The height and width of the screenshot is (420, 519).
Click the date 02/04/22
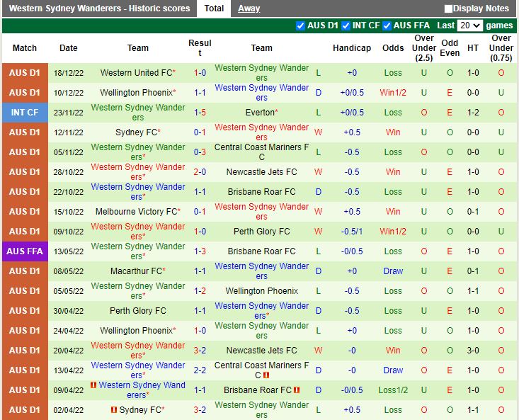click(x=69, y=410)
